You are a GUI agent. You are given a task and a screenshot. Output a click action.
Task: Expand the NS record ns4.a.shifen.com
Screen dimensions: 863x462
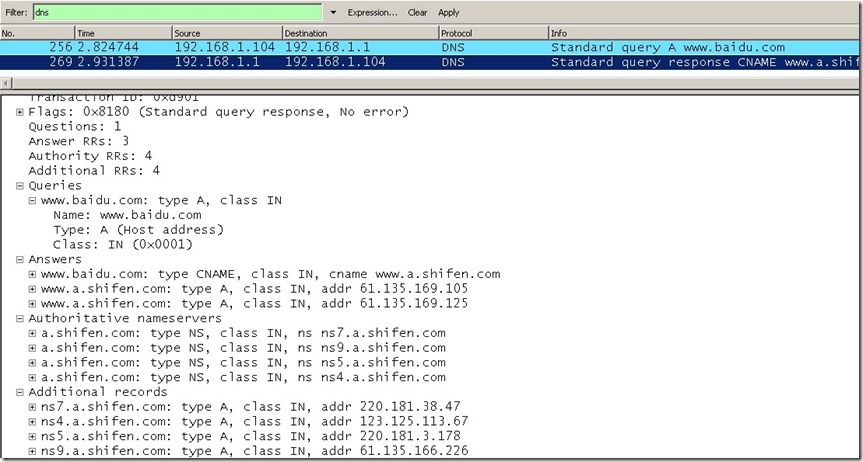32,378
